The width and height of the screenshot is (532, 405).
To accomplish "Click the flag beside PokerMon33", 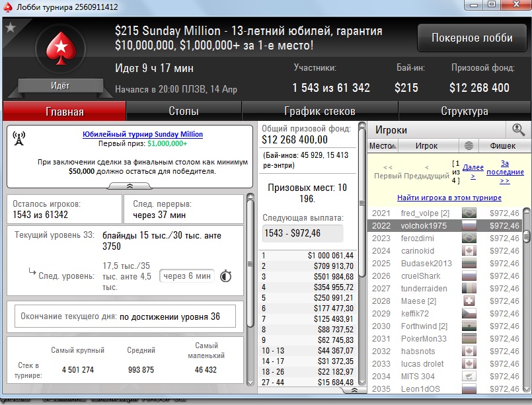I will click(x=469, y=338).
